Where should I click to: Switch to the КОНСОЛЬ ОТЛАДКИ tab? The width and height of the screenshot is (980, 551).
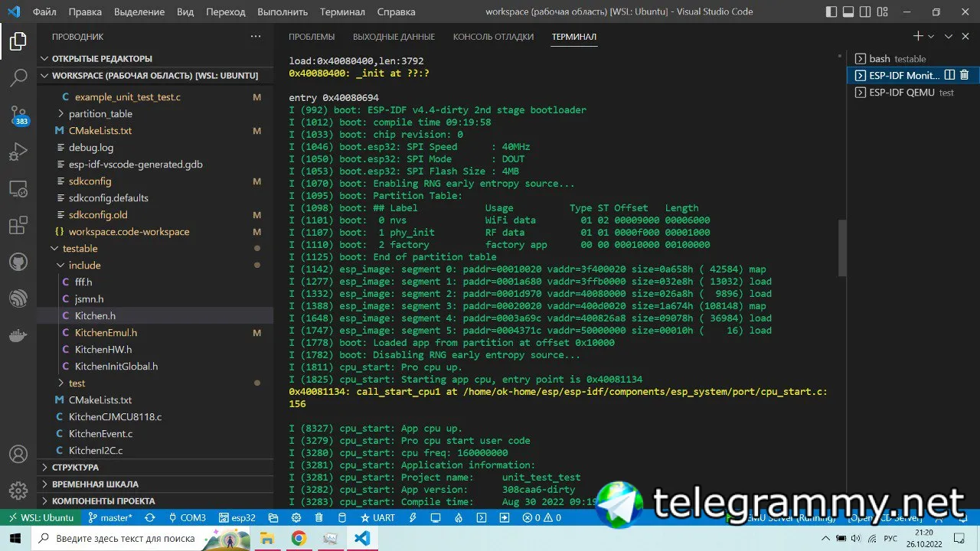[493, 37]
